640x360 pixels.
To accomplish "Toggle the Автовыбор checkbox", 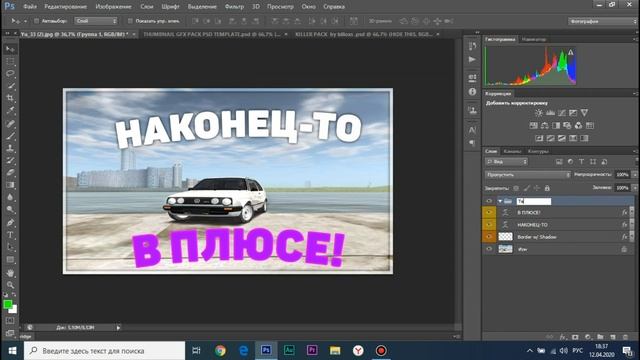I will [36, 21].
